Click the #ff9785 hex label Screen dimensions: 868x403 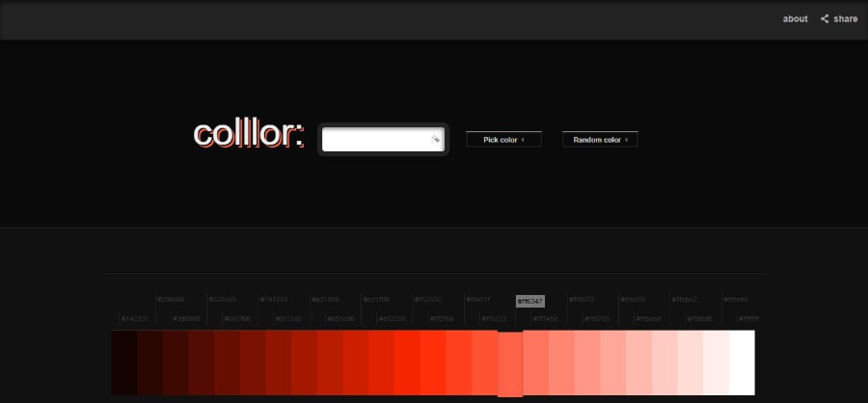(596, 319)
